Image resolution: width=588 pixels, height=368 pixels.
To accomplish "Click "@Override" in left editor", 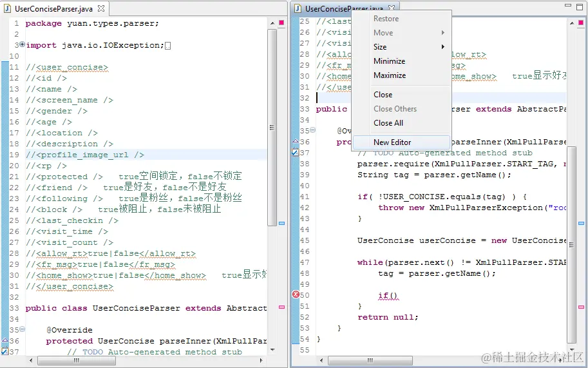I will tap(70, 330).
